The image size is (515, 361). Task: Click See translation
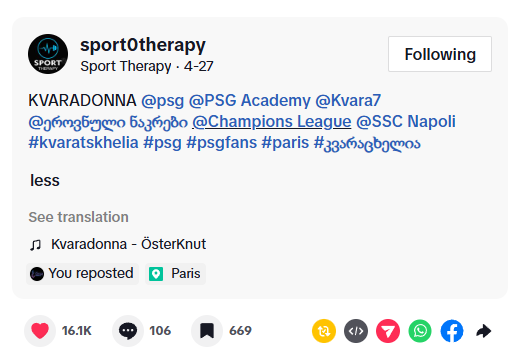tap(78, 217)
